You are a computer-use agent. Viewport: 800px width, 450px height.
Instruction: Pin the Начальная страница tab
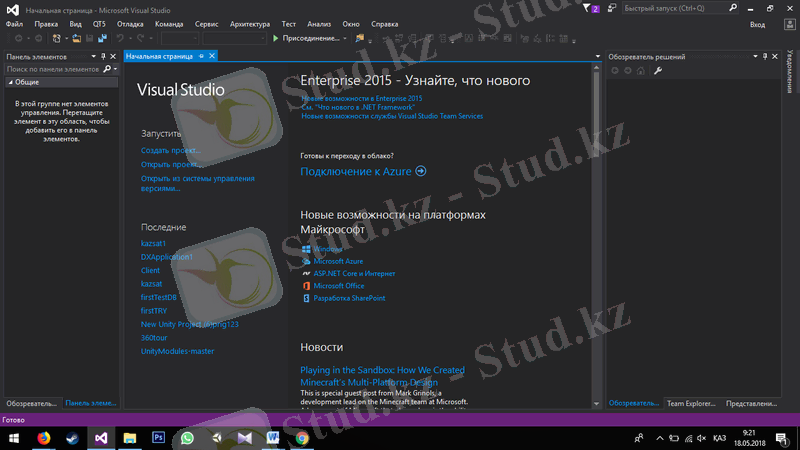pos(201,56)
